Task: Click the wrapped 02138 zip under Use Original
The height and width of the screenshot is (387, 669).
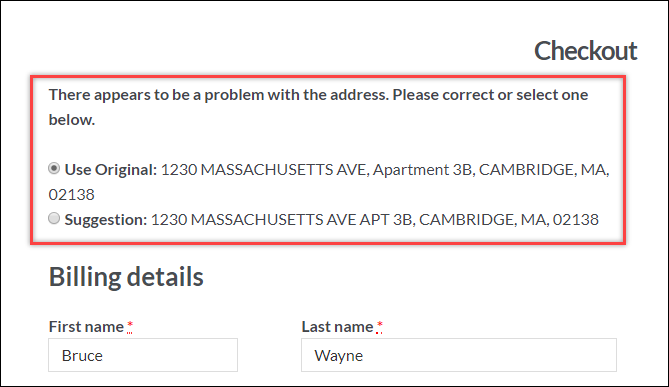Action: coord(71,195)
